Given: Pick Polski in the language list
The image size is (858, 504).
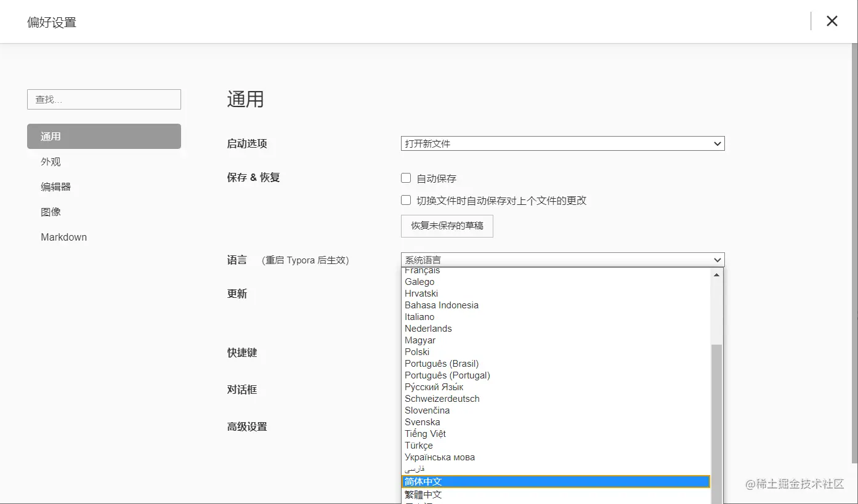Looking at the screenshot, I should pos(556,352).
